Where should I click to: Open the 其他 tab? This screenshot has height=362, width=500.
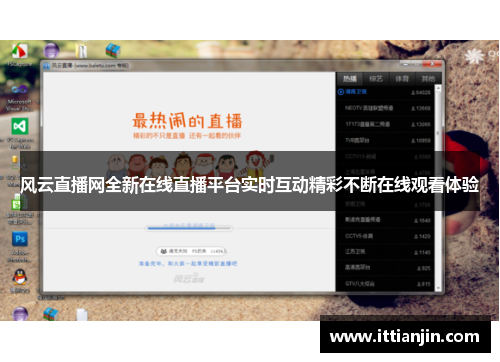coord(428,79)
